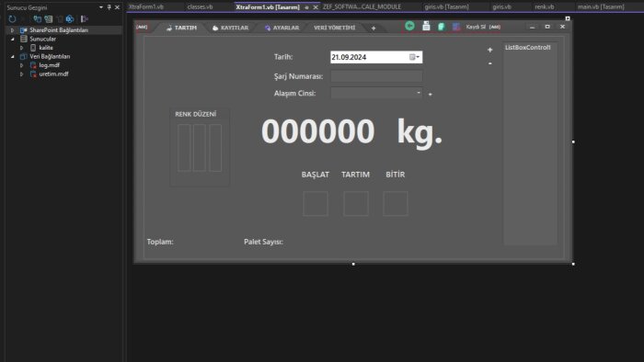The width and height of the screenshot is (644, 362).
Task: Select Veri Bağlantıları tree item
Action: [50, 57]
